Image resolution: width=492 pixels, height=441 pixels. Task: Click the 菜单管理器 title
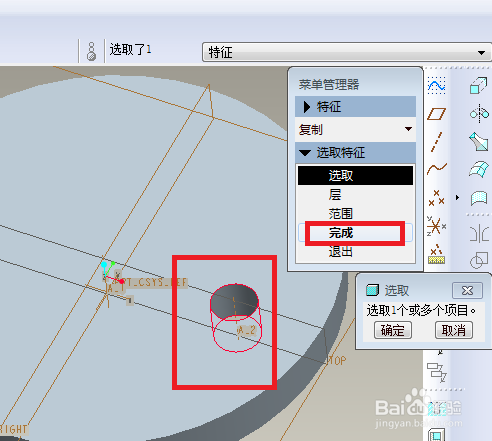tap(329, 84)
